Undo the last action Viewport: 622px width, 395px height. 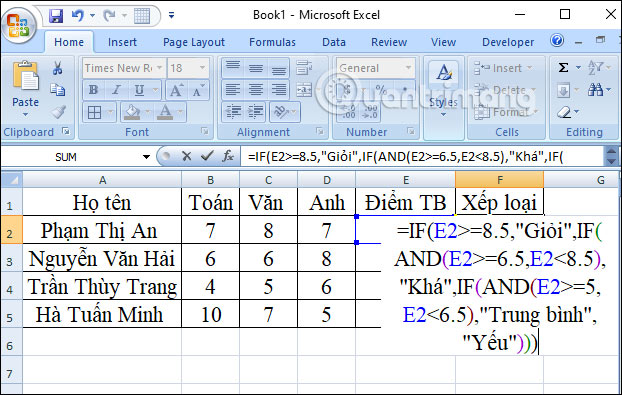(x=78, y=16)
